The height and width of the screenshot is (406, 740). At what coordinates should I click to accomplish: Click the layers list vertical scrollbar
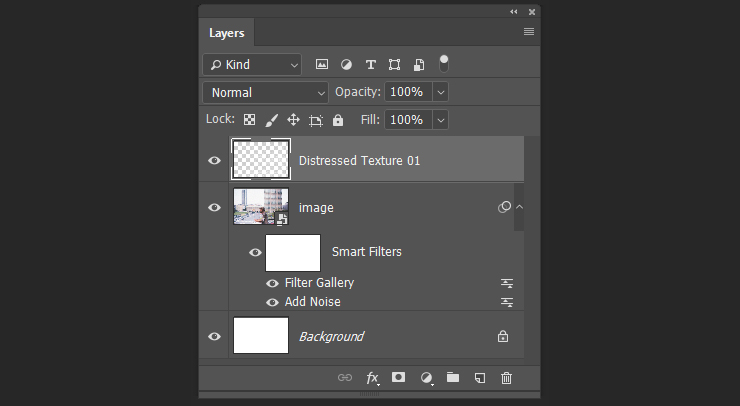point(532,248)
